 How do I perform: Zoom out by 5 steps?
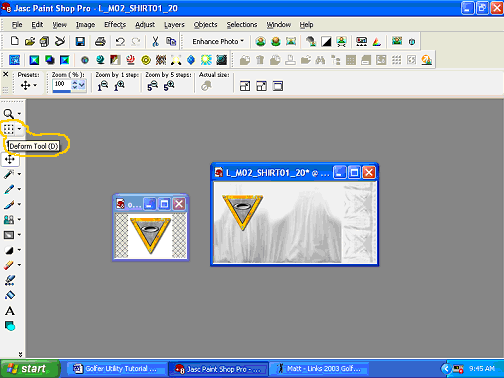coord(153,86)
